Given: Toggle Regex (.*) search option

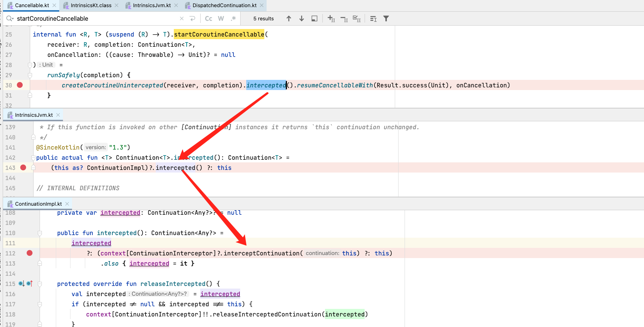Looking at the screenshot, I should coord(233,18).
